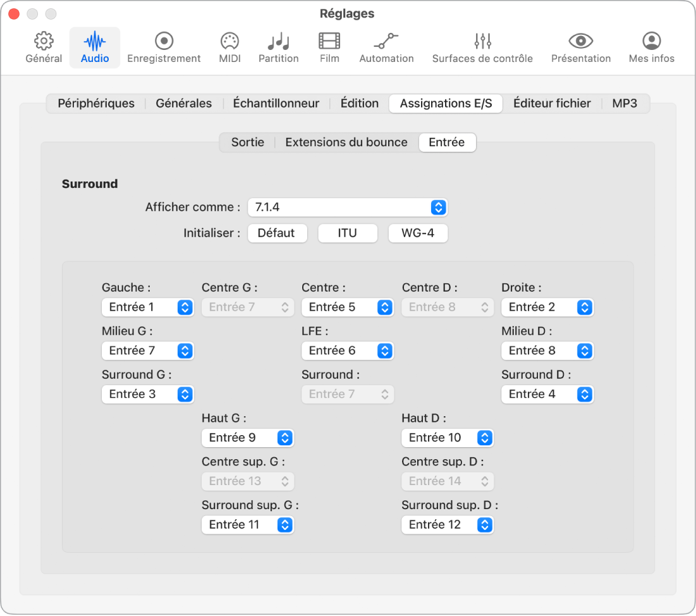Expand the Afficher comme 7.1.4 dropdown

click(347, 207)
